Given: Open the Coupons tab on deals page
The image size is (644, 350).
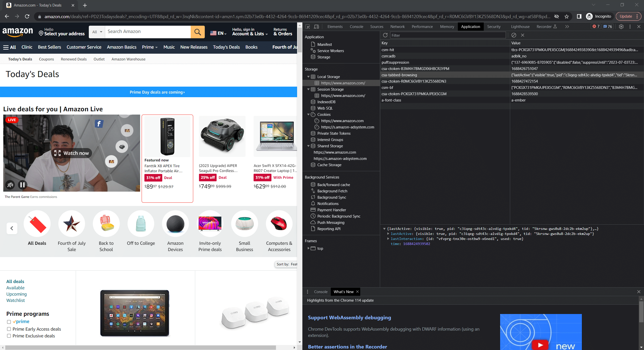Looking at the screenshot, I should tap(46, 59).
